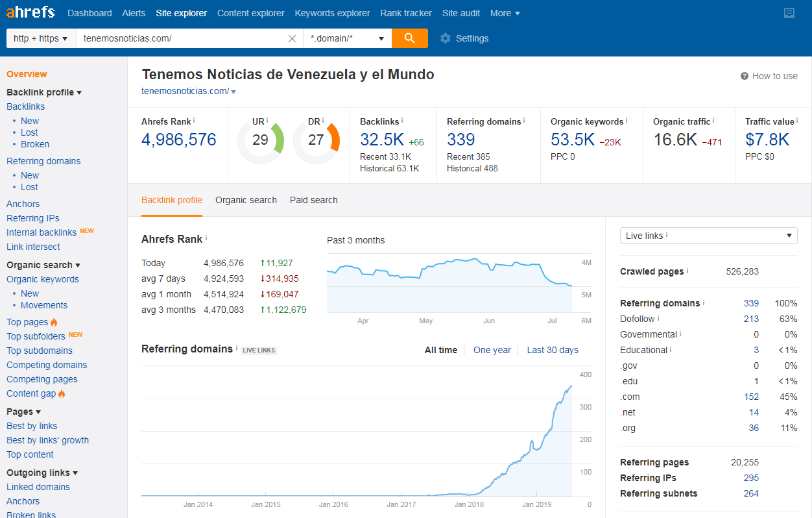The image size is (812, 518).
Task: Click the 53.5K organic keywords number
Action: pos(573,140)
